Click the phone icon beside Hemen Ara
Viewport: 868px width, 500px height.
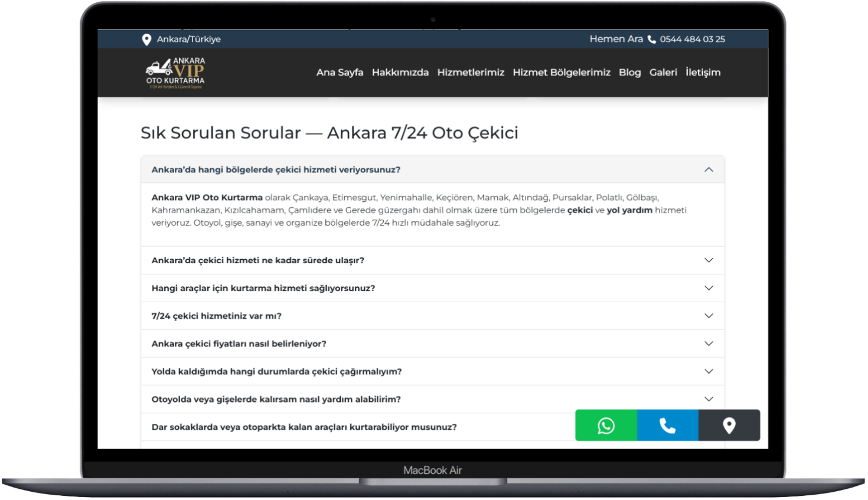coord(651,39)
